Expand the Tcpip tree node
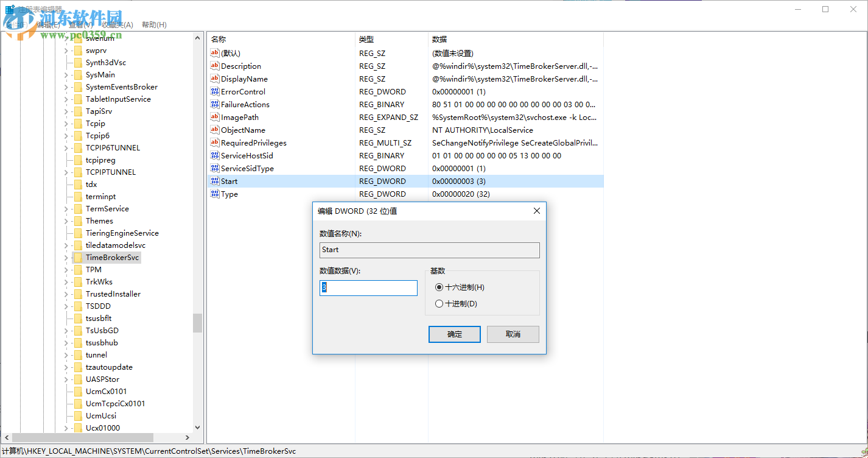This screenshot has width=868, height=458. [x=65, y=123]
